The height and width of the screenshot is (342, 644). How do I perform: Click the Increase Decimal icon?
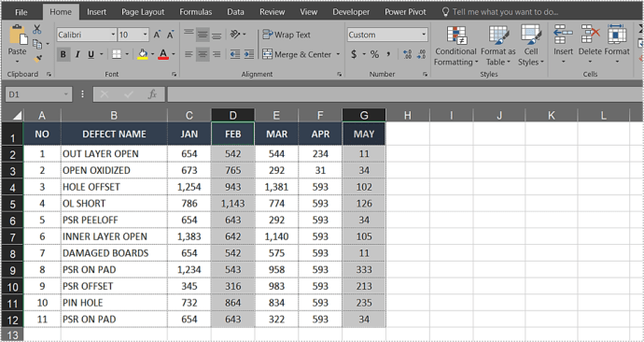[407, 54]
